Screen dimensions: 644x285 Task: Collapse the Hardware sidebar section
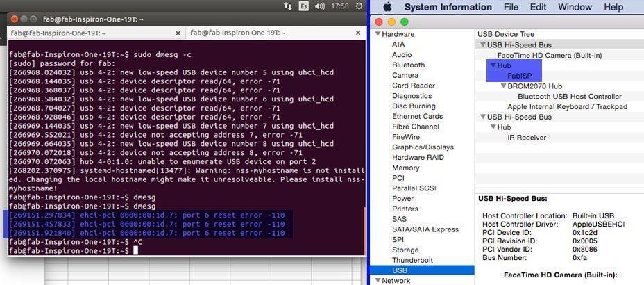378,34
